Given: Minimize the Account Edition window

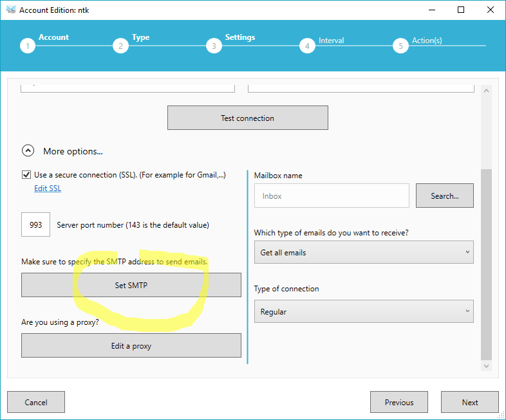Looking at the screenshot, I should click(432, 10).
